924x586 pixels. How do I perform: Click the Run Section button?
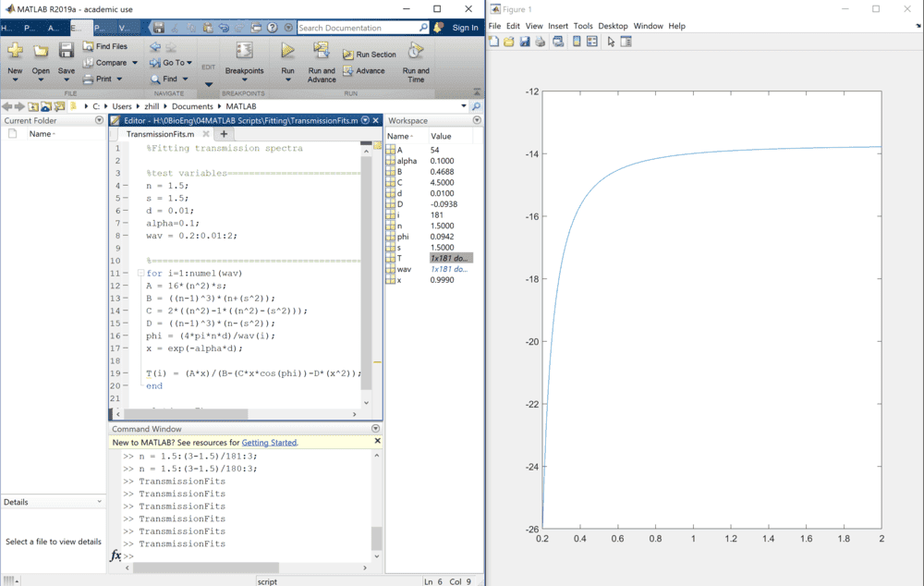pyautogui.click(x=371, y=55)
